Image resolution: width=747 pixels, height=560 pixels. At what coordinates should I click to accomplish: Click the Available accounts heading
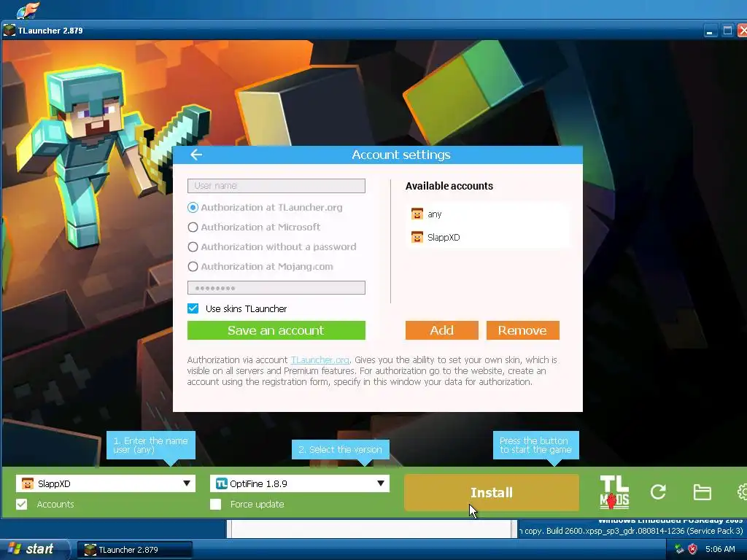coord(449,186)
